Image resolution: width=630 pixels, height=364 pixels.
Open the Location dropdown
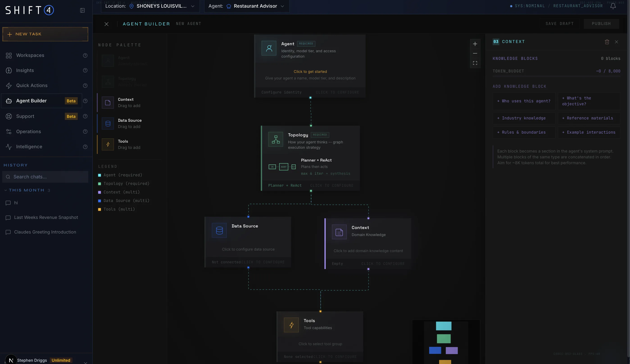(x=150, y=6)
